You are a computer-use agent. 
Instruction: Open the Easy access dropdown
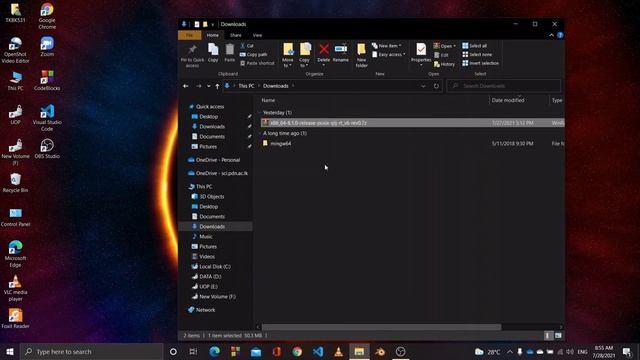coord(389,54)
